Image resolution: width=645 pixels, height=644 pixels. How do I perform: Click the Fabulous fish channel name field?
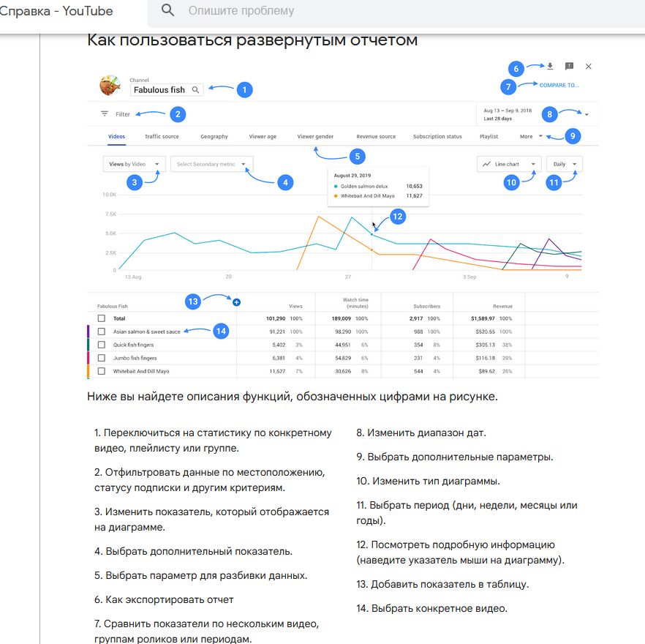(x=167, y=90)
